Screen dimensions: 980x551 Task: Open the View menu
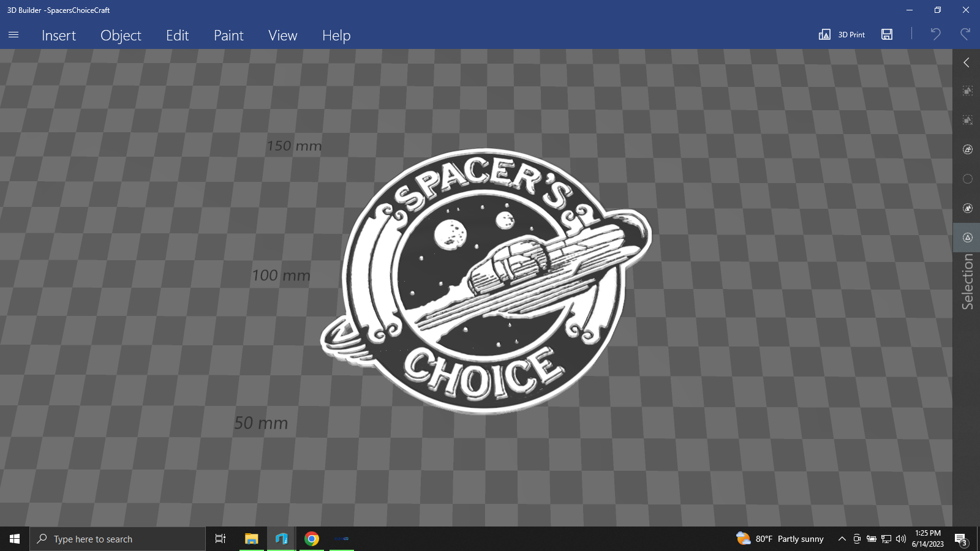coord(282,36)
